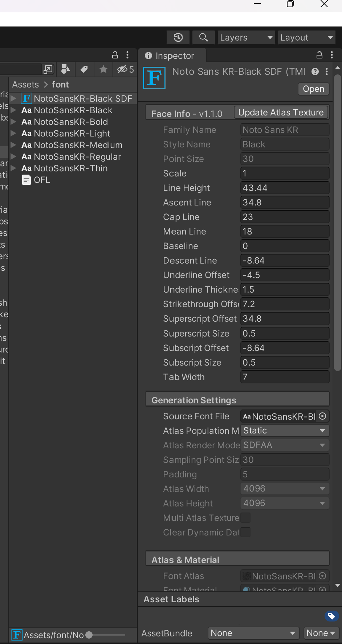The height and width of the screenshot is (644, 342).
Task: Open the help question mark icon
Action: [x=315, y=72]
